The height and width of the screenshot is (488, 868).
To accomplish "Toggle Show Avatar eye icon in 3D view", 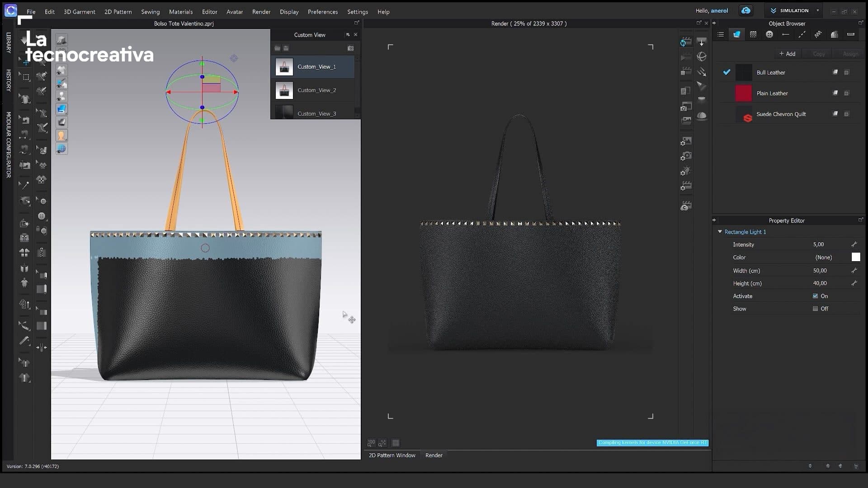I will coord(61,96).
